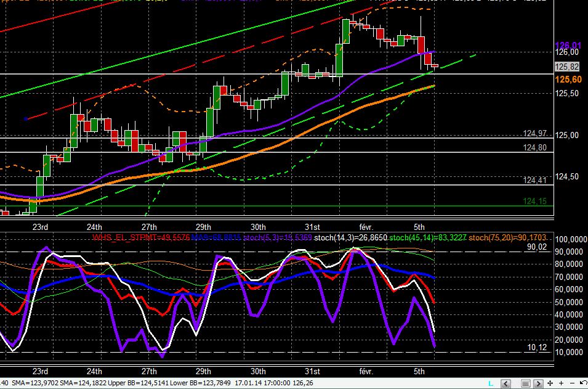The image size is (588, 389).
Task: Click the 124,50 price axis value
Action: pyautogui.click(x=567, y=176)
